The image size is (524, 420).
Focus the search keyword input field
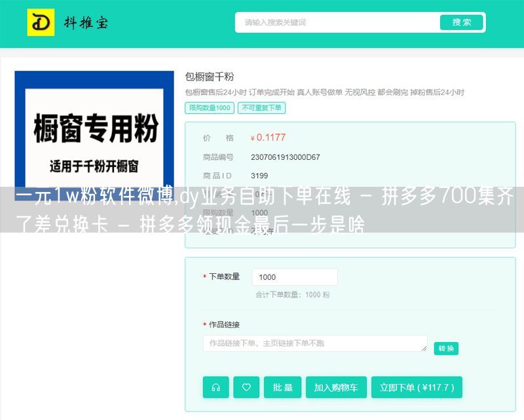click(337, 22)
